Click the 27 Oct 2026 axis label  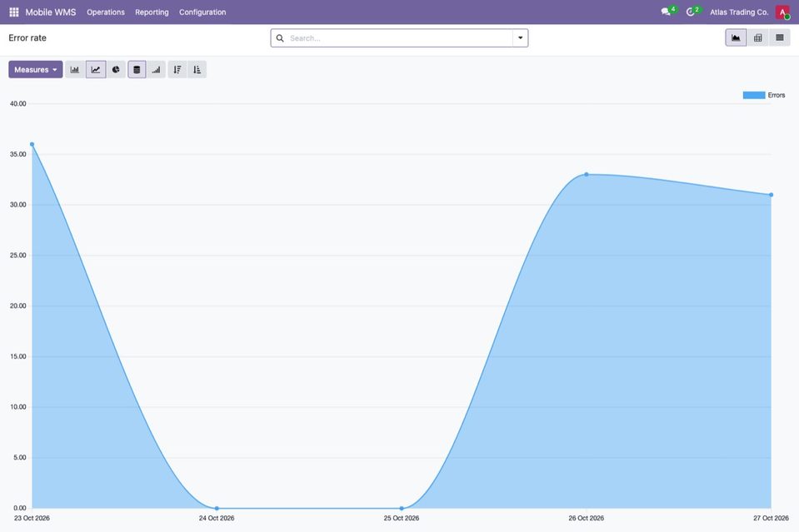771,518
